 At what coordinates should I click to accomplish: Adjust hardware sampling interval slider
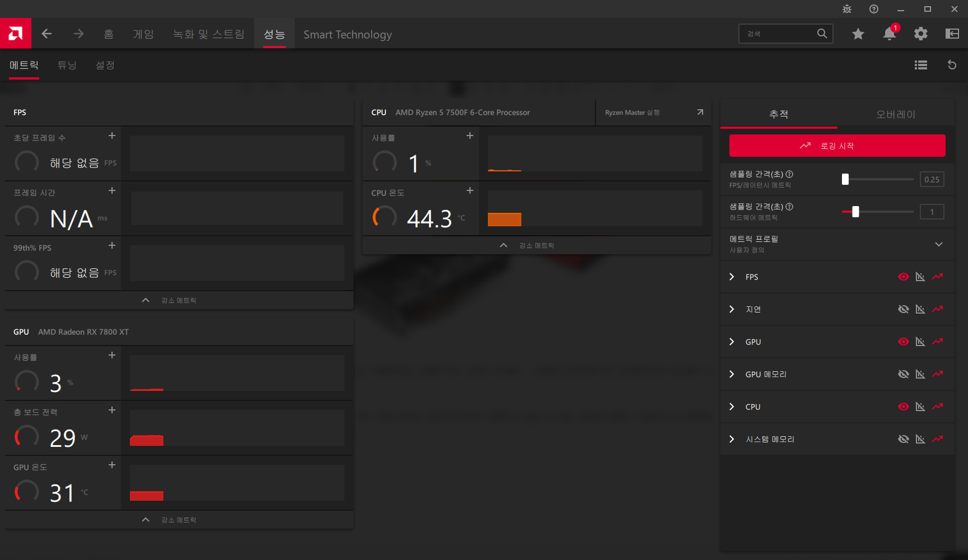pos(878,212)
